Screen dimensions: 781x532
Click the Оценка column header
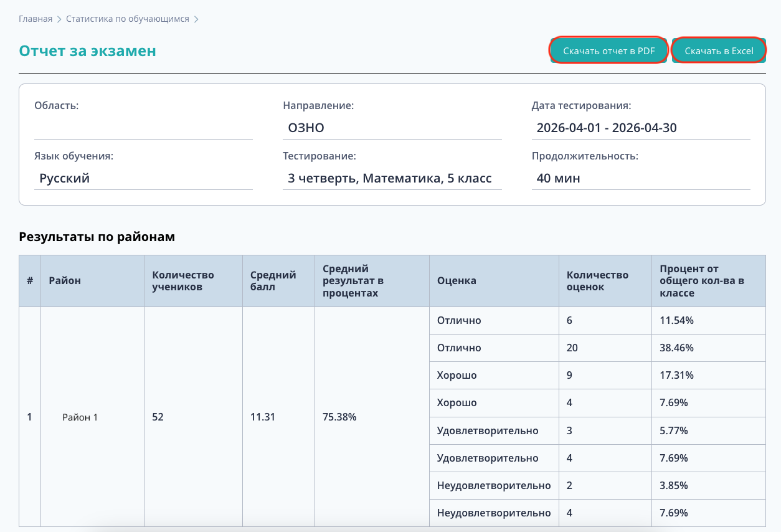tap(494, 280)
